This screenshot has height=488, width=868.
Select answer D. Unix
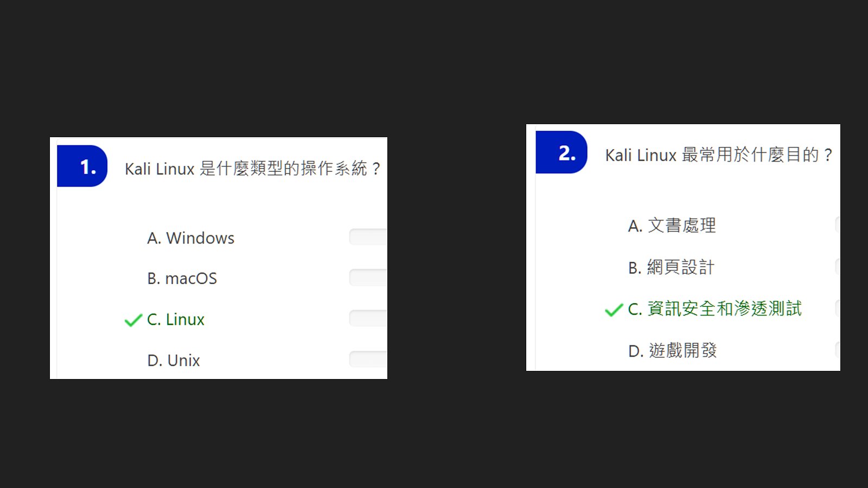pos(174,361)
